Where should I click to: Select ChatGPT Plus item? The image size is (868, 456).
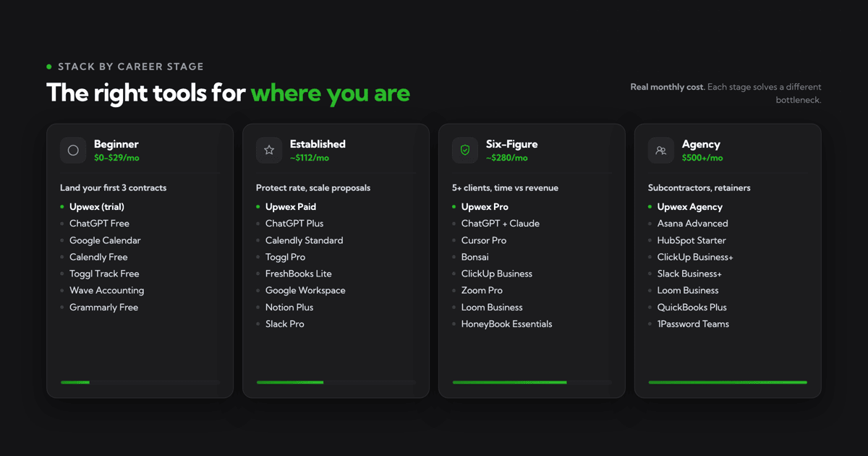pyautogui.click(x=294, y=224)
